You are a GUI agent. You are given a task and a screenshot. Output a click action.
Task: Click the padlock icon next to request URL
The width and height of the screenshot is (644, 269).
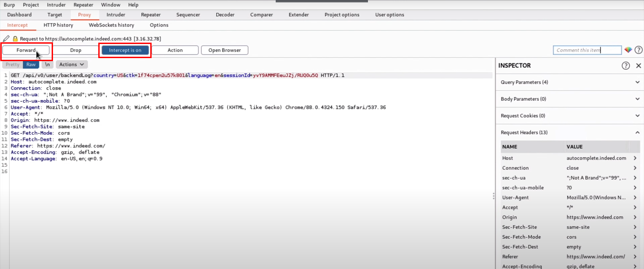click(x=15, y=39)
